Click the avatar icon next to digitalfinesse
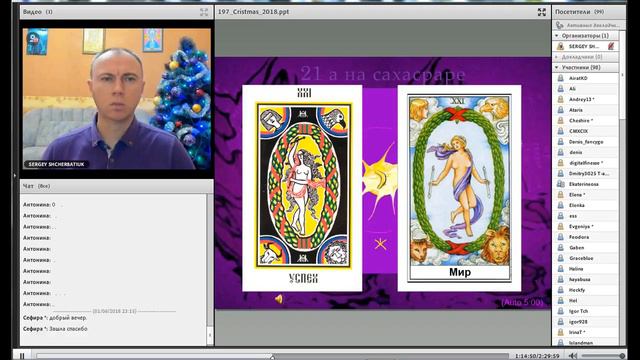640x360 pixels. click(560, 163)
